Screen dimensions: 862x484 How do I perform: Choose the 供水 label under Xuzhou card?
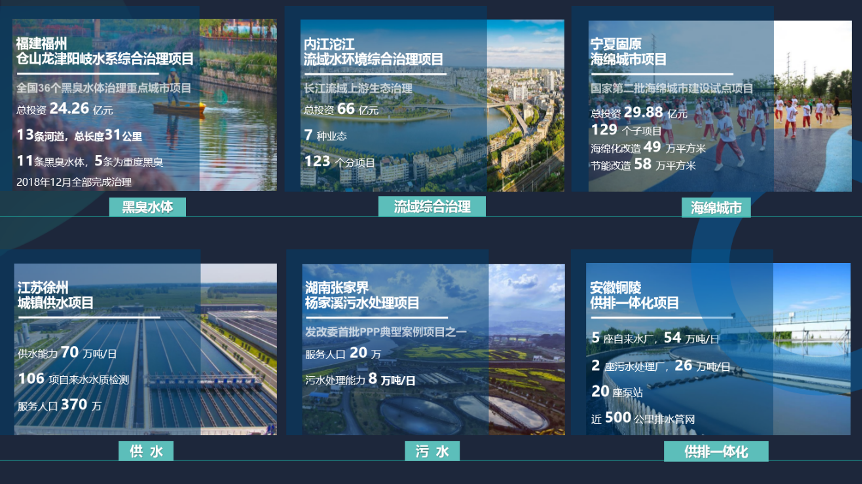point(146,451)
